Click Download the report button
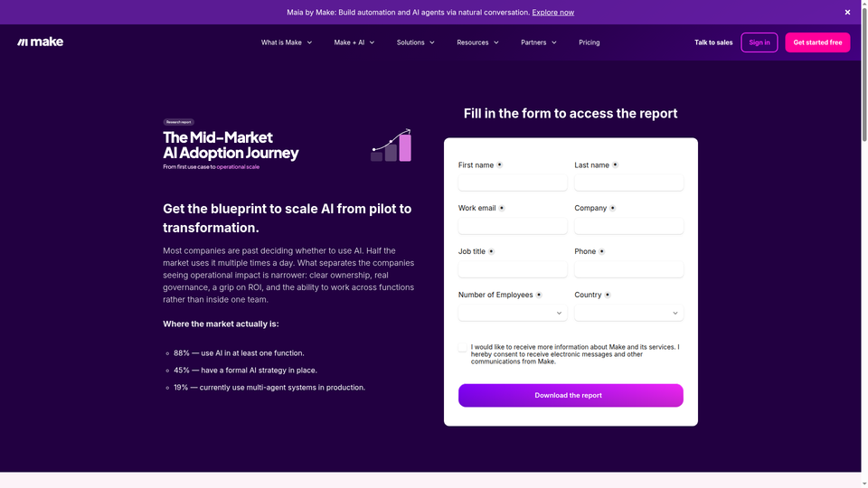868x488 pixels. pyautogui.click(x=571, y=395)
